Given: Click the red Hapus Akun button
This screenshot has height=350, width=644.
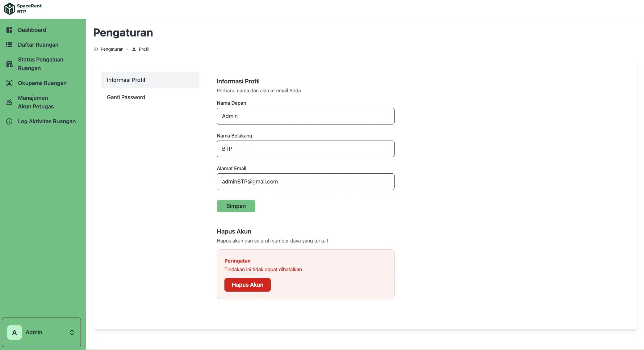Looking at the screenshot, I should point(248,285).
